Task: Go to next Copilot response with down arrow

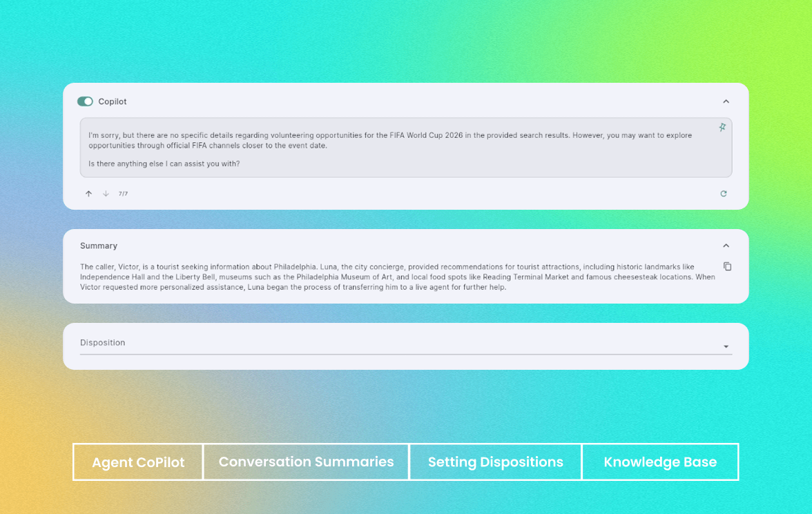Action: pos(106,194)
